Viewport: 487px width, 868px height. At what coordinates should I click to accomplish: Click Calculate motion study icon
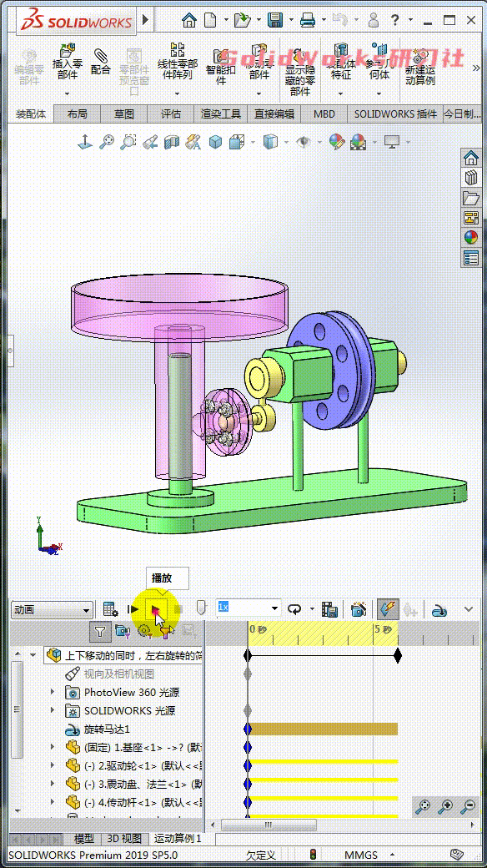(x=111, y=609)
